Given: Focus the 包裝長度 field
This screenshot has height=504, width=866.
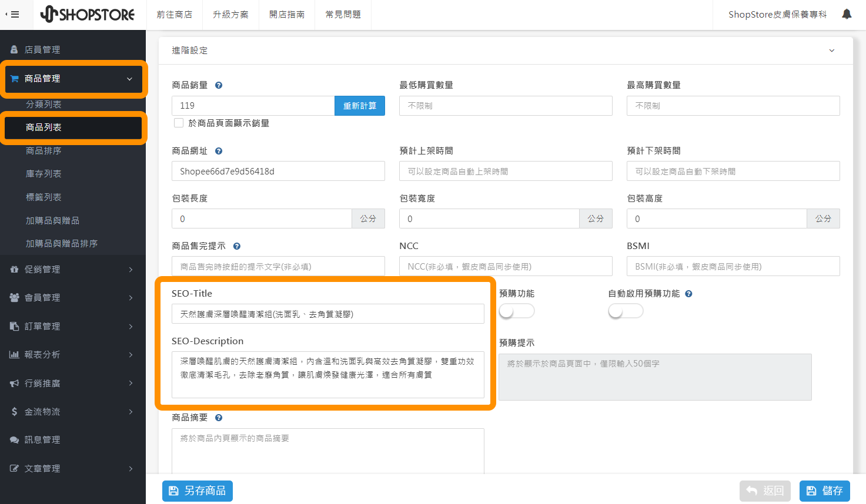Looking at the screenshot, I should [262, 219].
